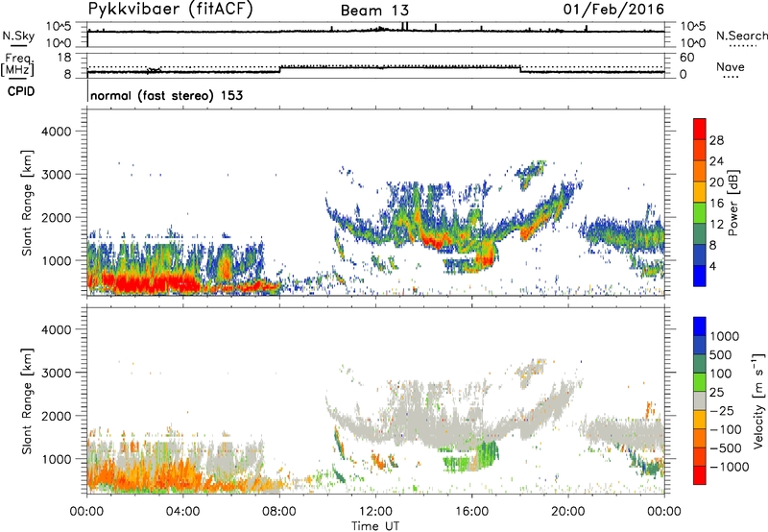Viewport: 768px width, 532px height.
Task: Click the 'Nave' legend label
Action: coord(731,66)
